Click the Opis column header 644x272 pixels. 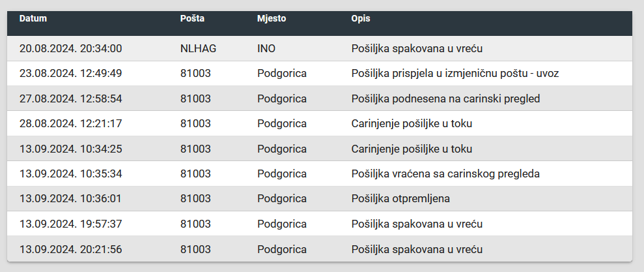tap(361, 18)
